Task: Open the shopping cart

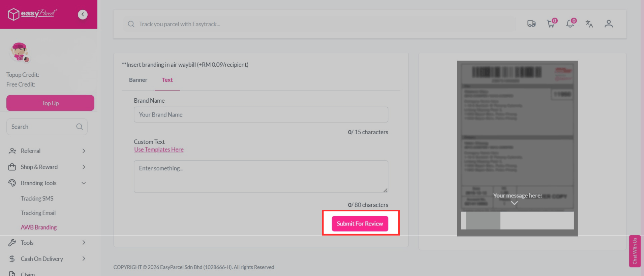Action: click(551, 24)
